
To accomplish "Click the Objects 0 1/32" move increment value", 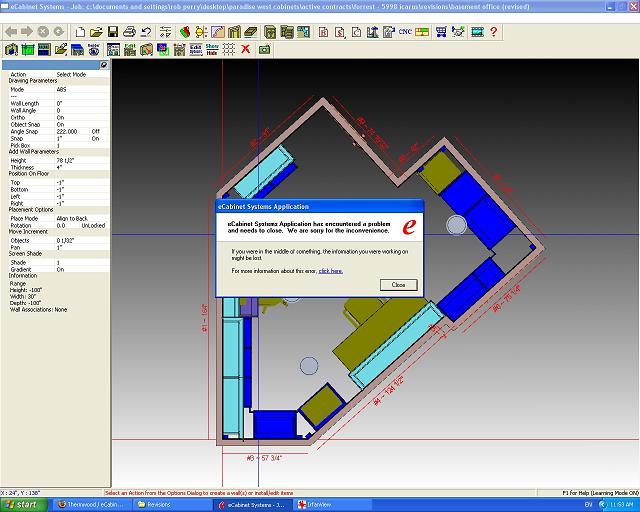I will click(x=65, y=240).
